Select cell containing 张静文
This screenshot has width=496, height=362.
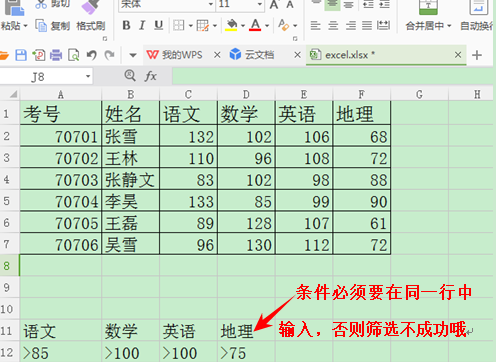click(x=130, y=180)
